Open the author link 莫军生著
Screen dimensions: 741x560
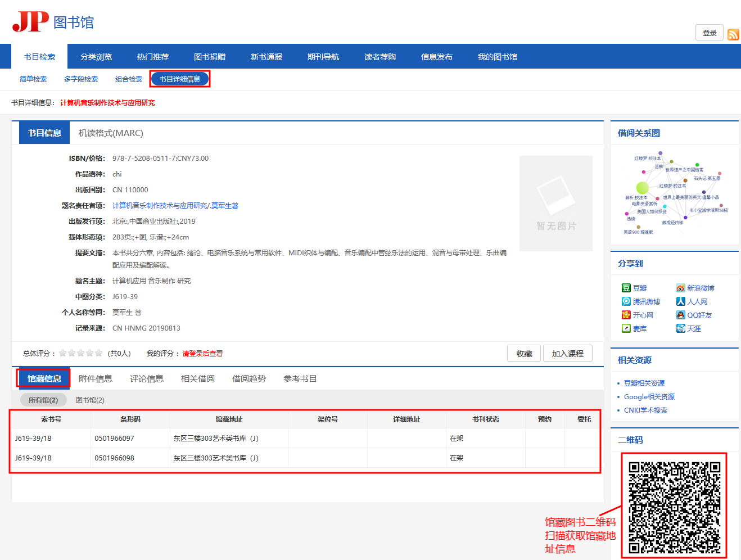225,206
